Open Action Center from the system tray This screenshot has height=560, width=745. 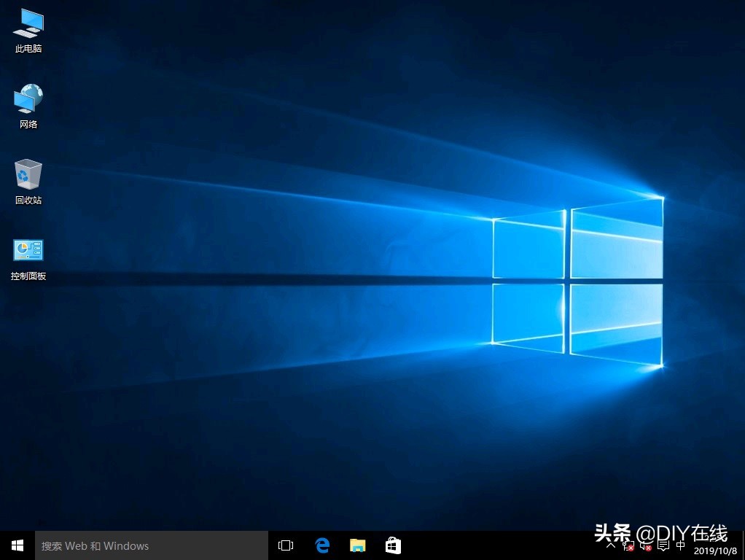click(663, 545)
